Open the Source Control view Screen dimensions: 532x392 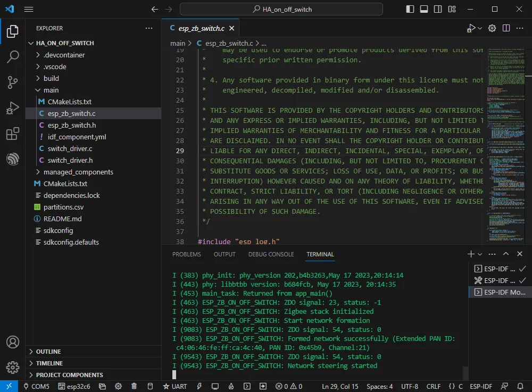click(12, 82)
